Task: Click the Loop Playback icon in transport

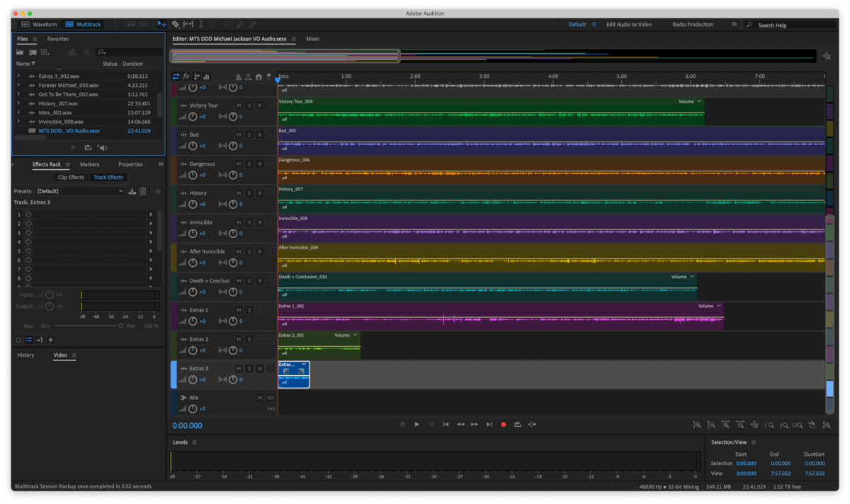Action: coord(518,425)
